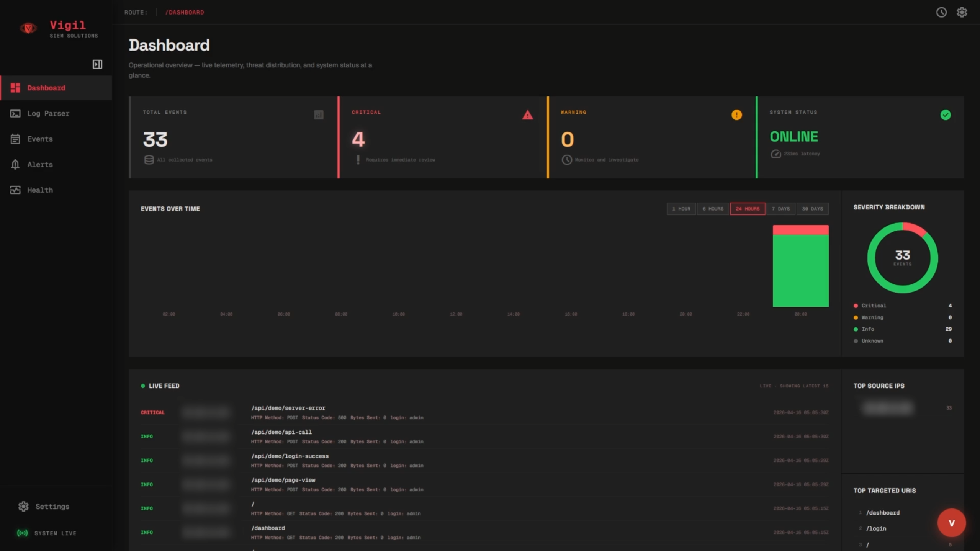Viewport: 980px width, 551px height.
Task: Click the Vigil eye logo
Action: click(28, 28)
